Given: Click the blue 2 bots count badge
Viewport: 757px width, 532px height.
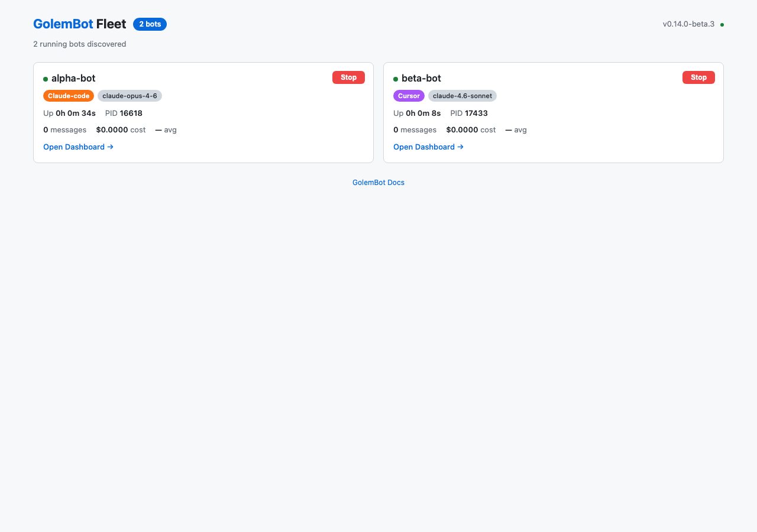Looking at the screenshot, I should [150, 24].
